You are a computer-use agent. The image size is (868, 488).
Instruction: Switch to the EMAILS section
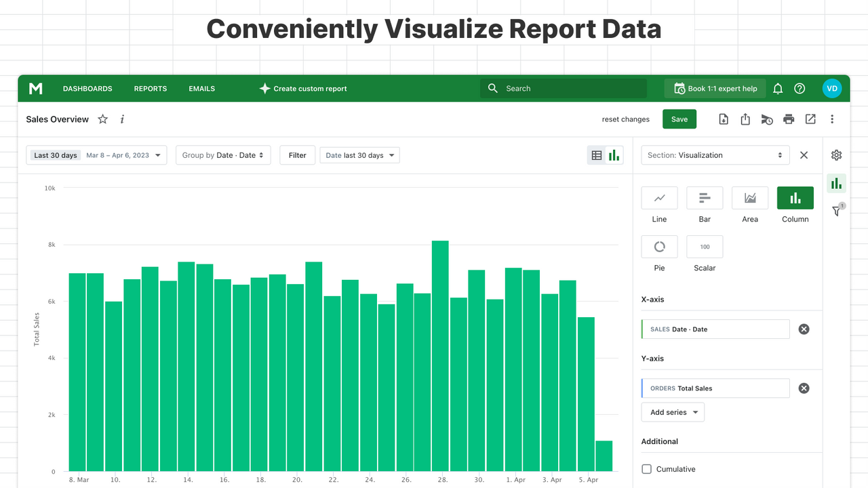(x=201, y=88)
